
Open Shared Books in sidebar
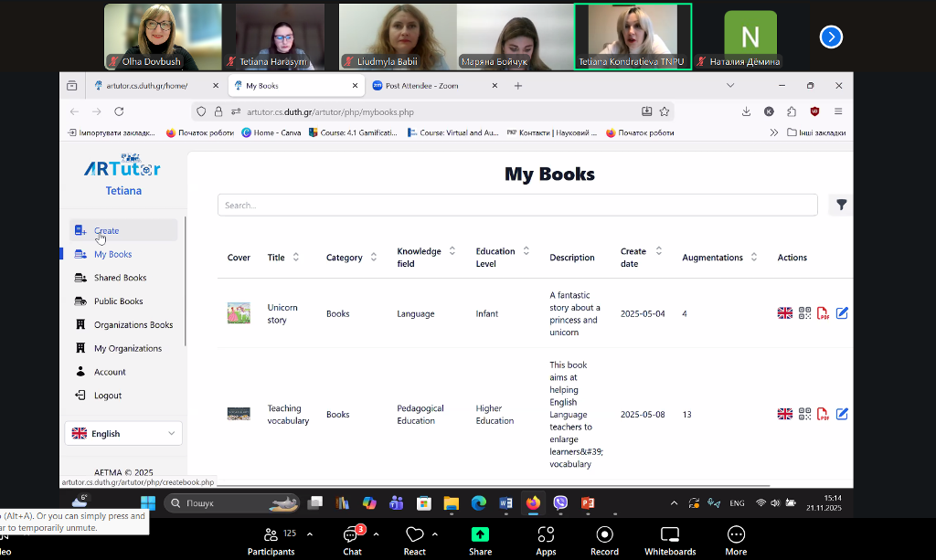coord(120,278)
